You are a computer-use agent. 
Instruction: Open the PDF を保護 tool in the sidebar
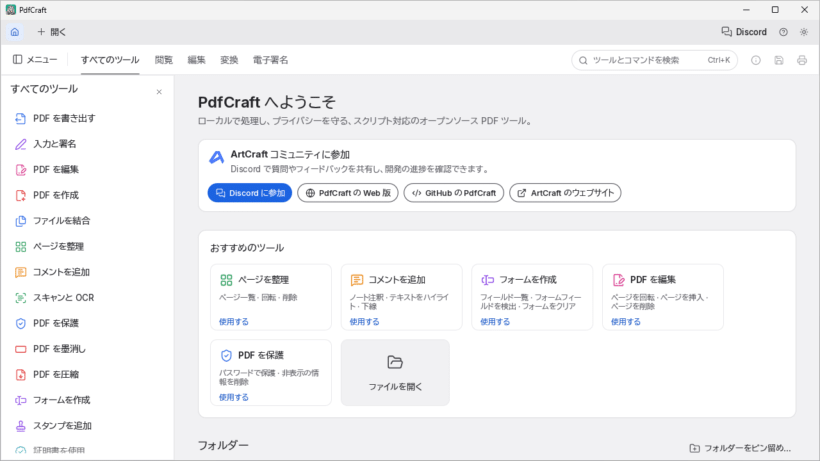(87, 323)
